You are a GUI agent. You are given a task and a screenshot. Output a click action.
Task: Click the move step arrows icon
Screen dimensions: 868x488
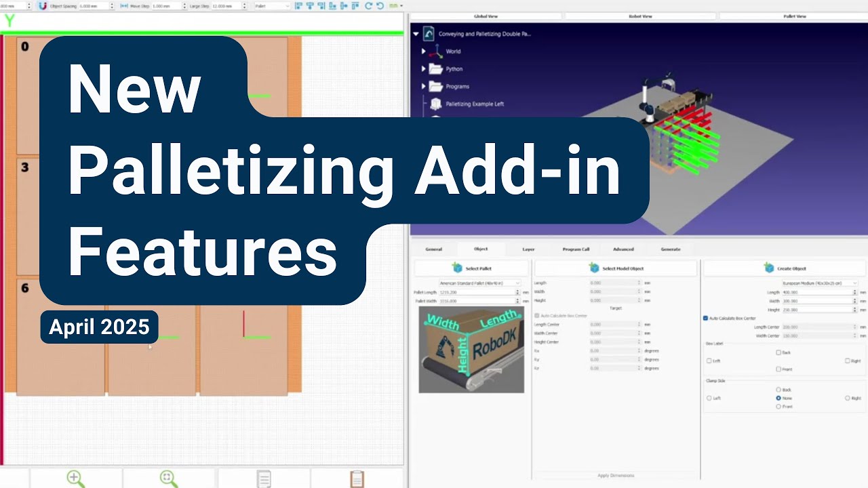tap(124, 5)
